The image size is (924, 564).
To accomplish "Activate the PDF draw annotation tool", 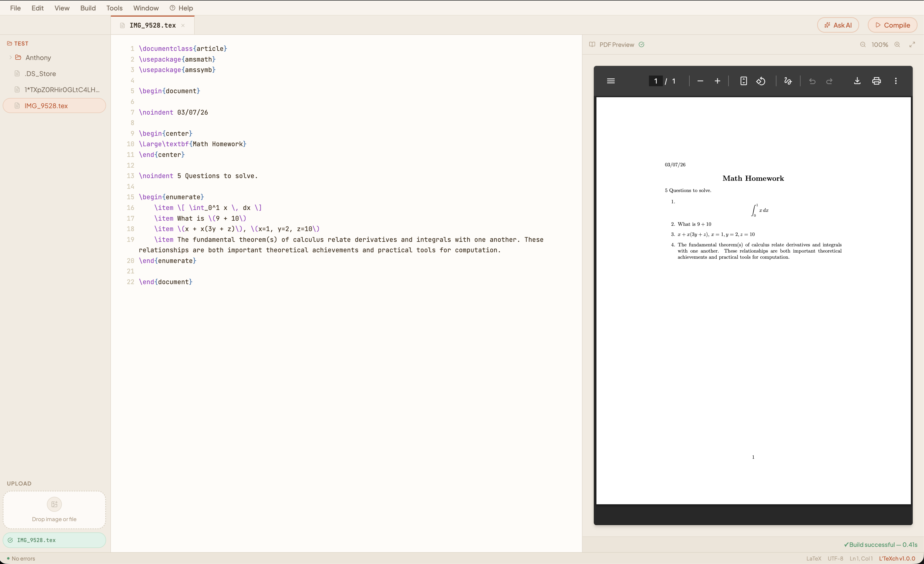I will pos(787,81).
